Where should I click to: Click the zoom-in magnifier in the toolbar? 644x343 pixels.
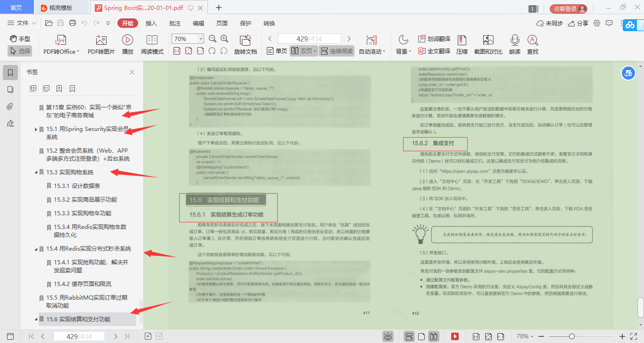pyautogui.click(x=224, y=39)
